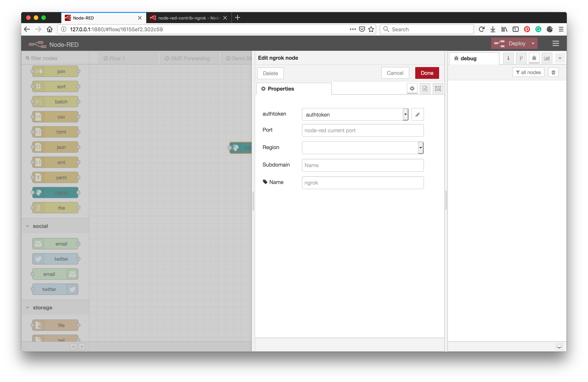Select the ngrok node in palette
This screenshot has height=382, width=588.
click(x=55, y=193)
